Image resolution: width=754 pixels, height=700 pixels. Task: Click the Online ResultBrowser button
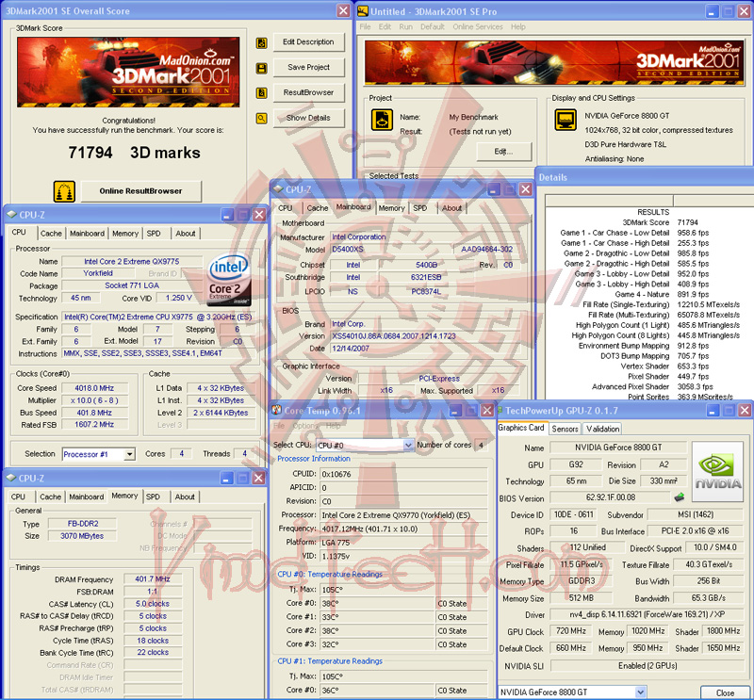click(140, 191)
